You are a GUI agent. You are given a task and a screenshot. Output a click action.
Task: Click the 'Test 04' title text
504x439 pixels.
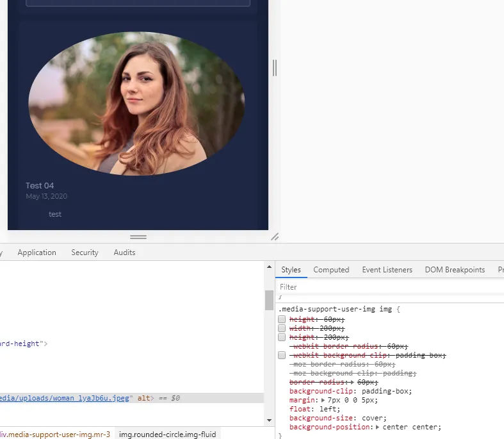(40, 186)
